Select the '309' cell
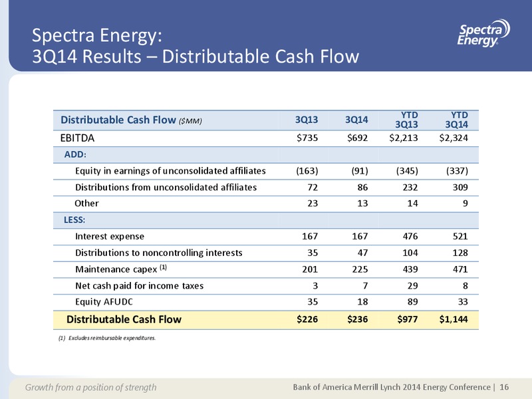This screenshot has height=399, width=532. [x=460, y=188]
